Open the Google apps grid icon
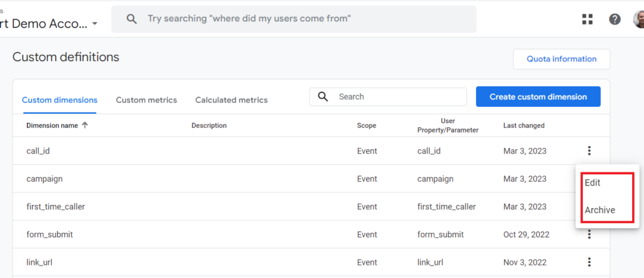 (587, 19)
